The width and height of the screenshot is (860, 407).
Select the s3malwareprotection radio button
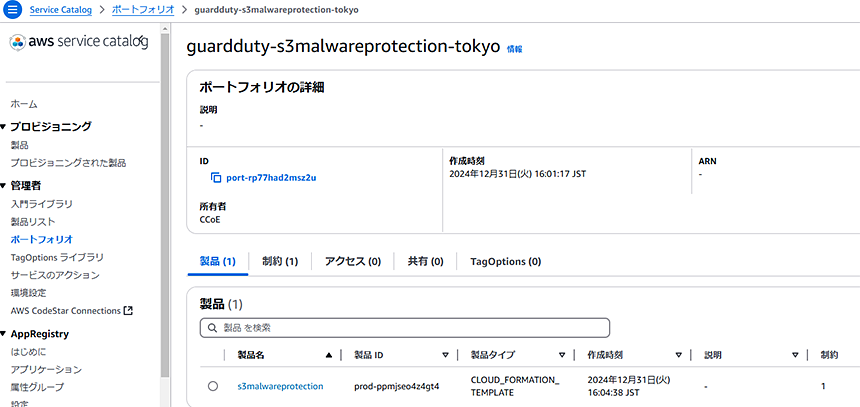point(213,386)
